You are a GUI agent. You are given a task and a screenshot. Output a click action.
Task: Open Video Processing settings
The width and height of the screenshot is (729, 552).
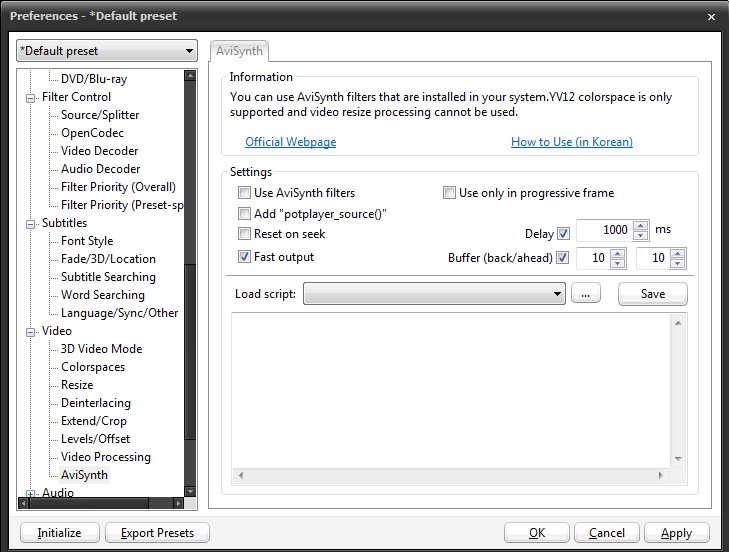[106, 457]
